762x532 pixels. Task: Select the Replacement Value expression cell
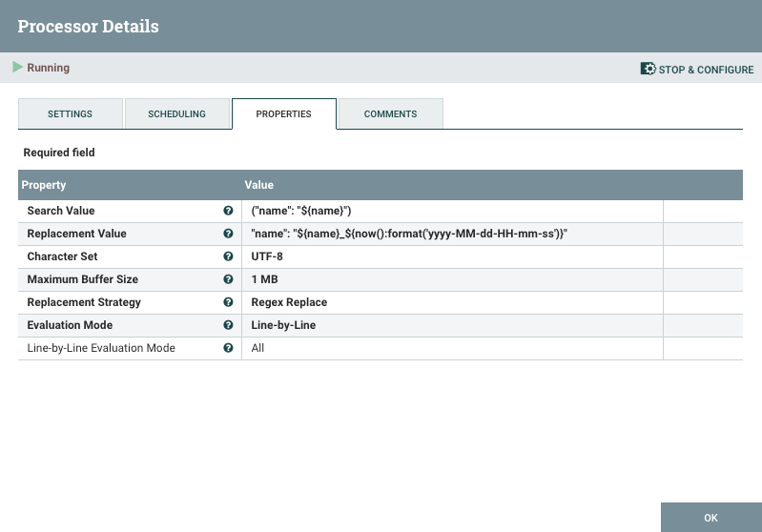point(452,234)
